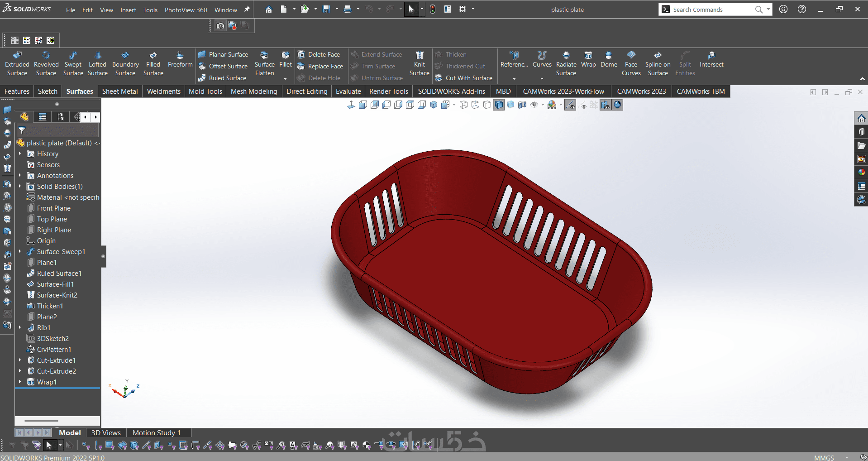The image size is (868, 461).
Task: Select the Swept Surface tool
Action: [x=73, y=63]
